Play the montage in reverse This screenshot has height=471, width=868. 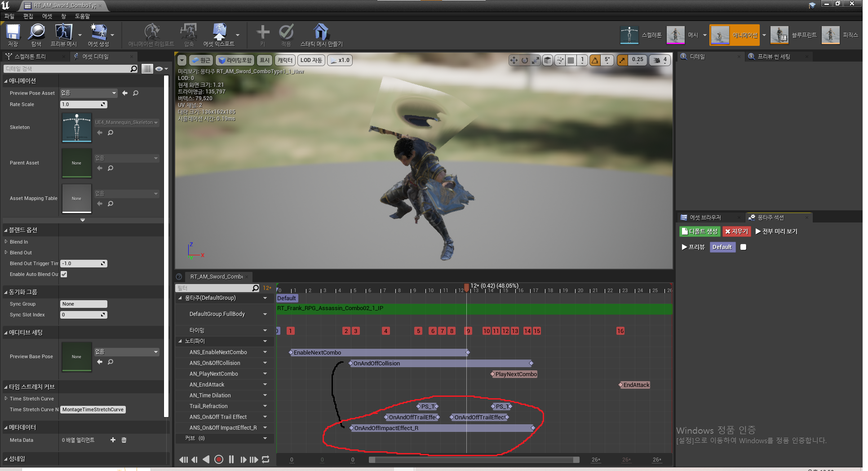(206, 459)
